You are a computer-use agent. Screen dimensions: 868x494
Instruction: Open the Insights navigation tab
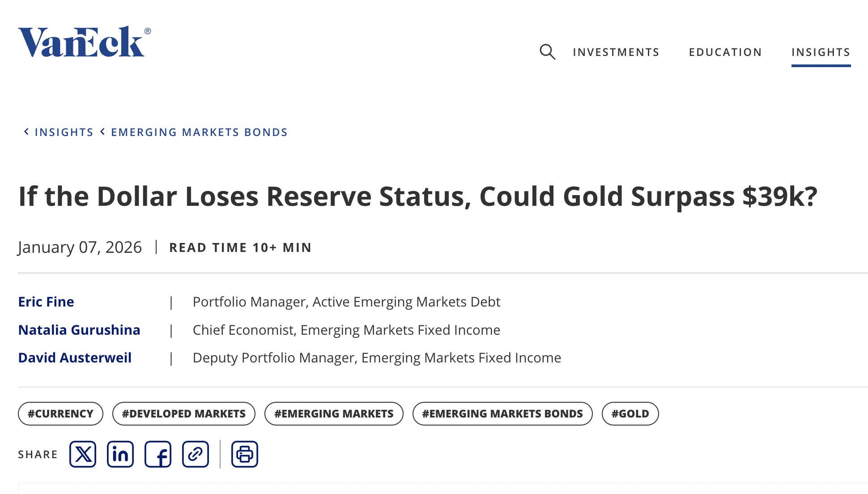(821, 52)
